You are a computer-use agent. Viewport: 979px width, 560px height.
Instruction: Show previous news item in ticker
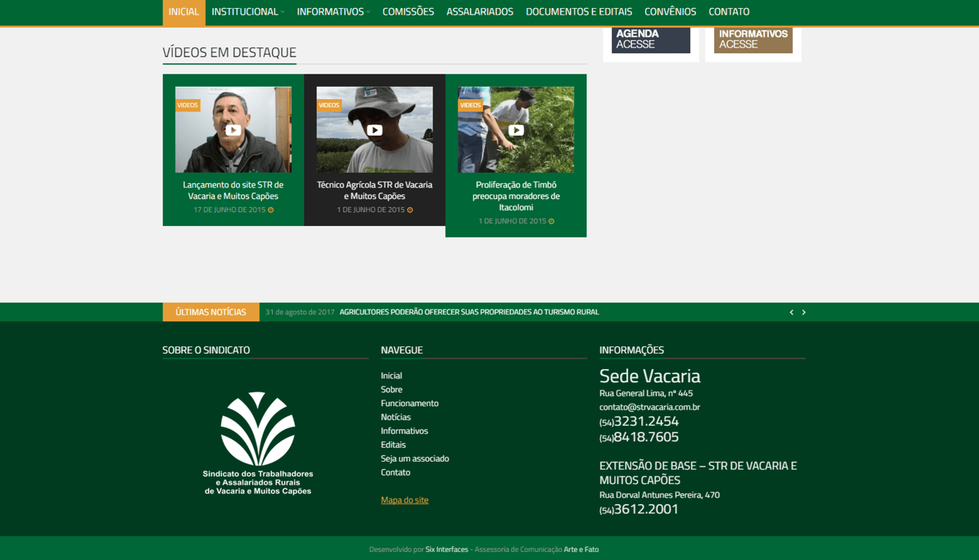(x=792, y=312)
